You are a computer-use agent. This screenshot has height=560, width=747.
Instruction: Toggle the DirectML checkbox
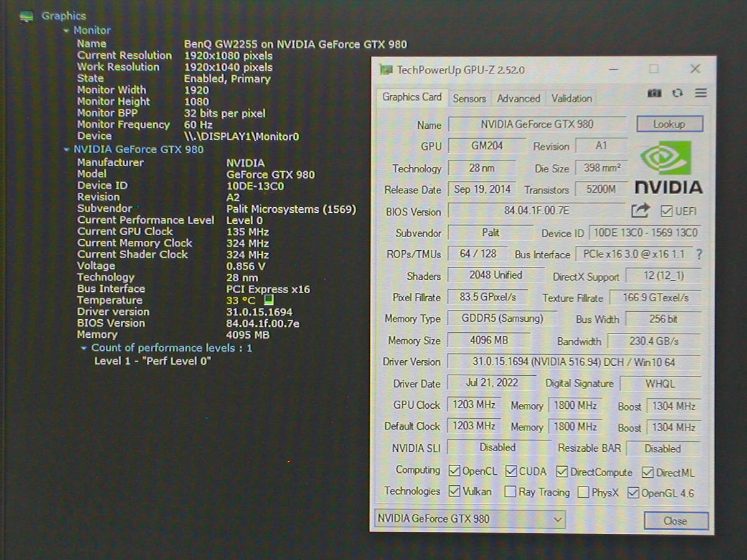click(647, 472)
